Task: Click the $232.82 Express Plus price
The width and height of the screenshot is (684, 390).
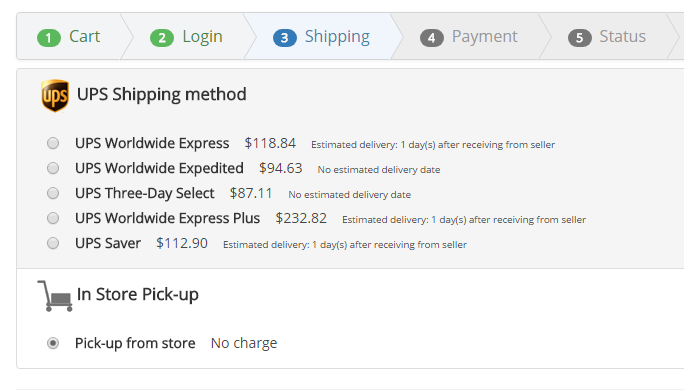Action: (301, 218)
